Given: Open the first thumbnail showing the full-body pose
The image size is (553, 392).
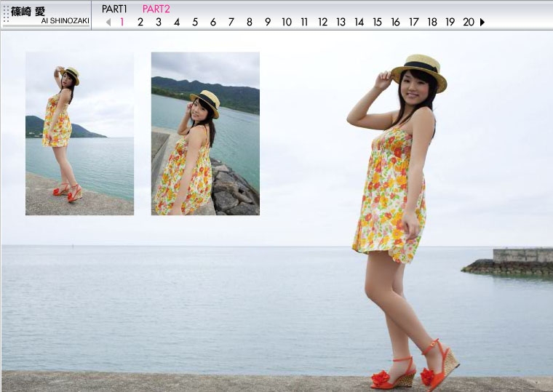Looking at the screenshot, I should tap(79, 133).
